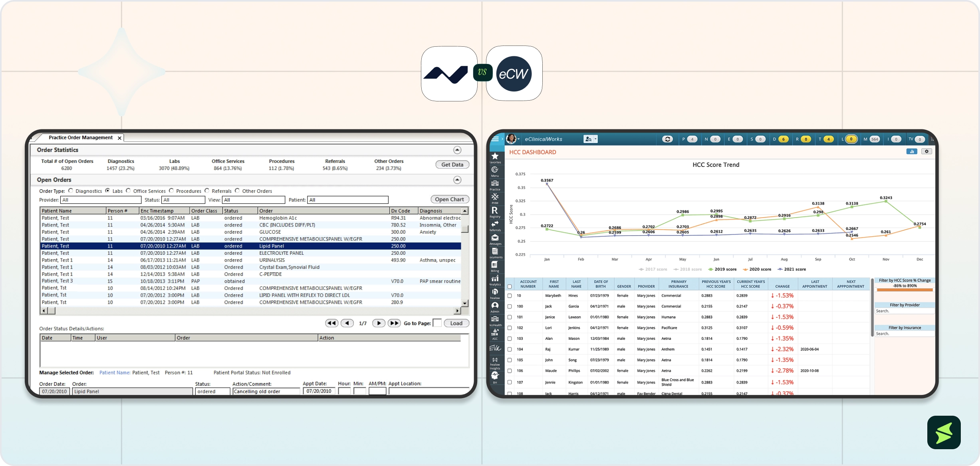980x466 pixels.
Task: Adjust the HCC Score % Change filter slider
Action: point(905,290)
